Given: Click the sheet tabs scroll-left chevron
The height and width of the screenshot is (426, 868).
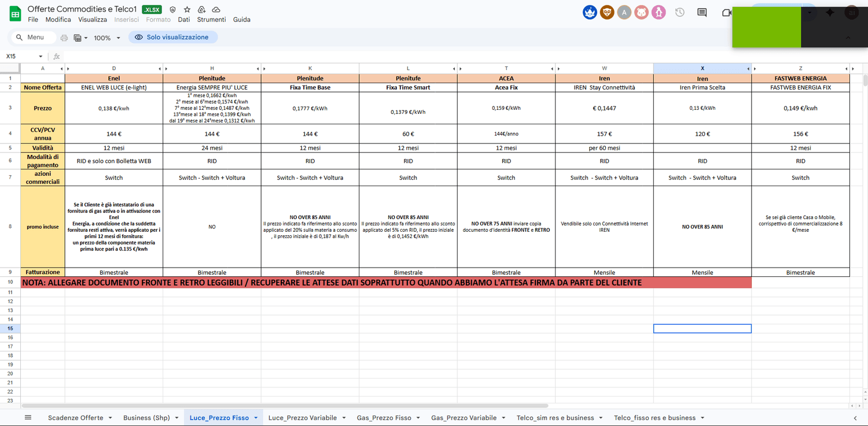Looking at the screenshot, I should tap(855, 418).
